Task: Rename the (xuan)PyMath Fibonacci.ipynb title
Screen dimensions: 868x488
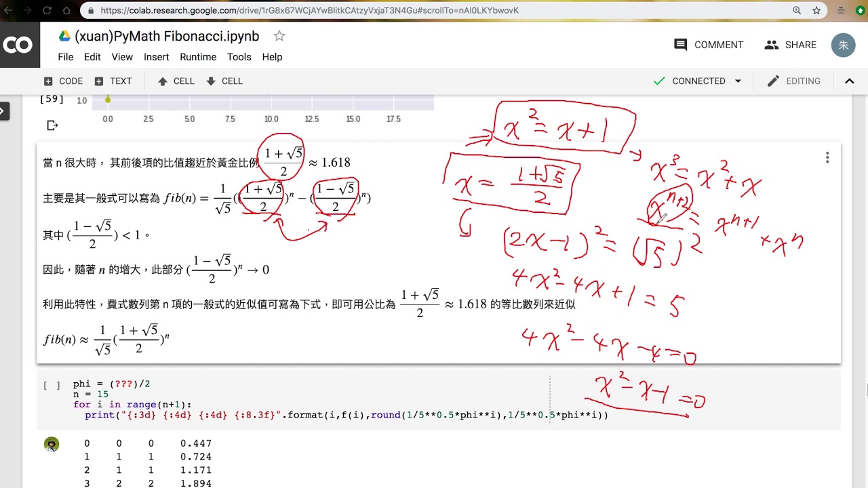Action: point(167,36)
